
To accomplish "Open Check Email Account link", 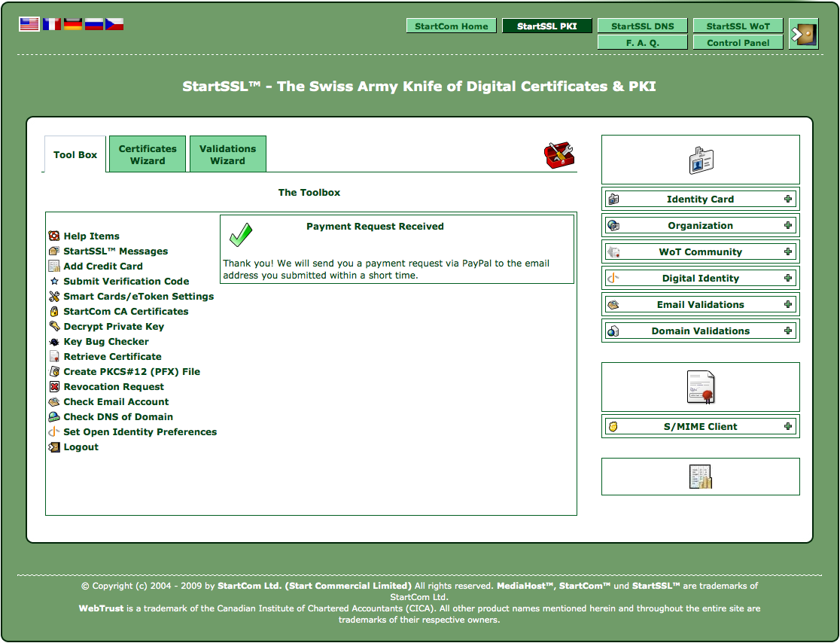I will pos(116,401).
